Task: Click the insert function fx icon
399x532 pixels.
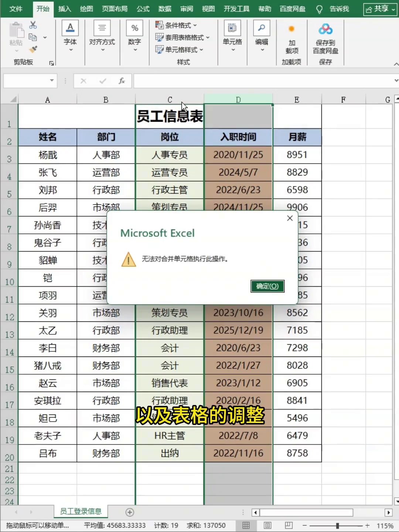Action: (x=122, y=81)
